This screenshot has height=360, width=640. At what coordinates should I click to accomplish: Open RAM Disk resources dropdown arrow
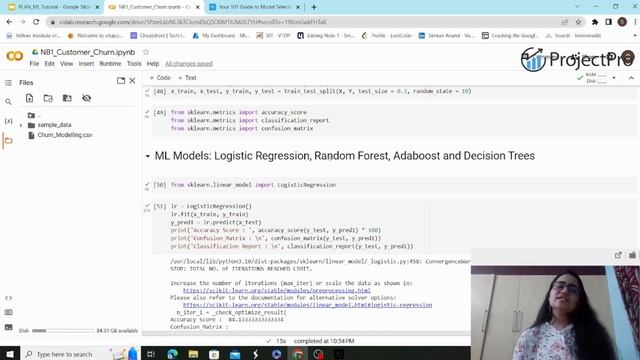614,78
